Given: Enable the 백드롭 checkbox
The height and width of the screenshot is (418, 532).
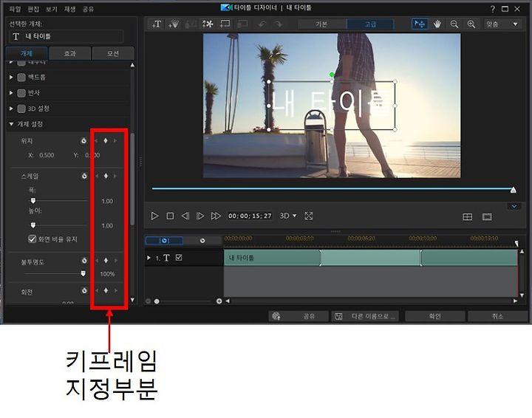Looking at the screenshot, I should pyautogui.click(x=21, y=78).
